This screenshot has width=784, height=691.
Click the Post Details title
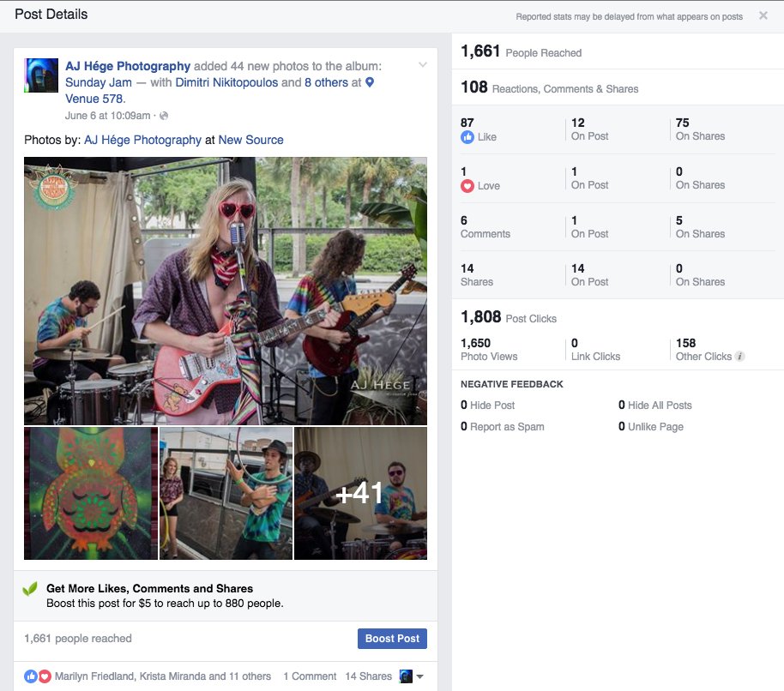(51, 15)
